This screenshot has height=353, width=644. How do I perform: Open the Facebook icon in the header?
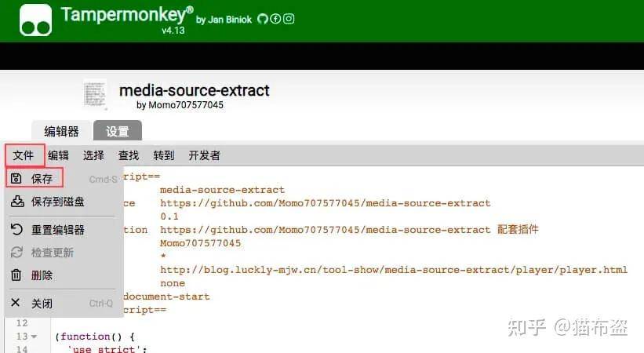point(275,19)
